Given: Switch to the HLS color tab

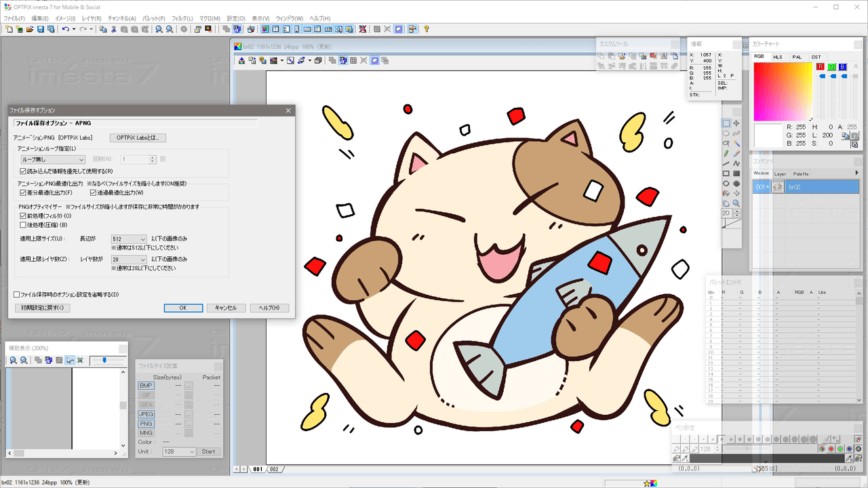Looking at the screenshot, I should 778,57.
